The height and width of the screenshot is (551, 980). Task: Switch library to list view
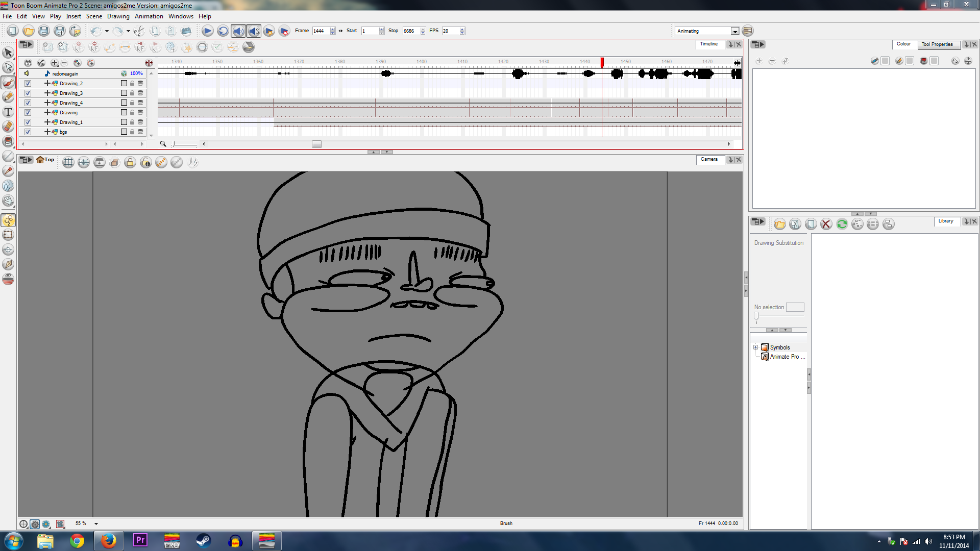[873, 224]
